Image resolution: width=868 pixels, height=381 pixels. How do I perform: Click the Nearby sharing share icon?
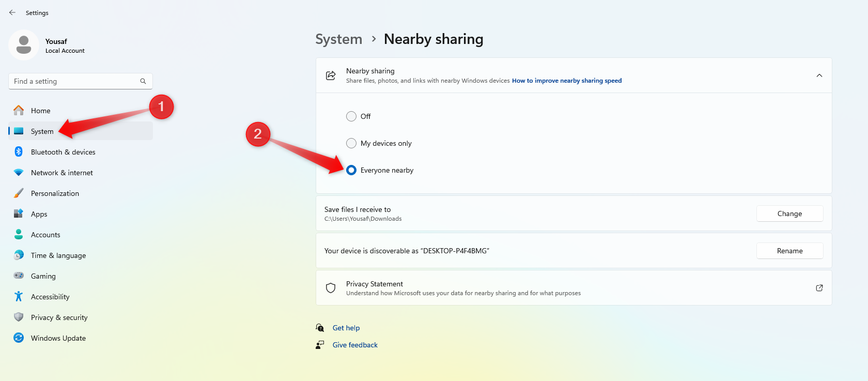pos(331,75)
